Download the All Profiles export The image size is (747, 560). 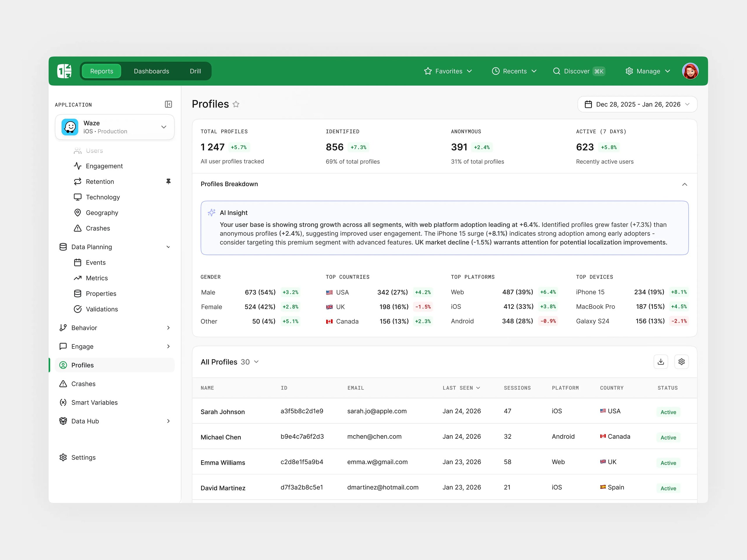[661, 361]
